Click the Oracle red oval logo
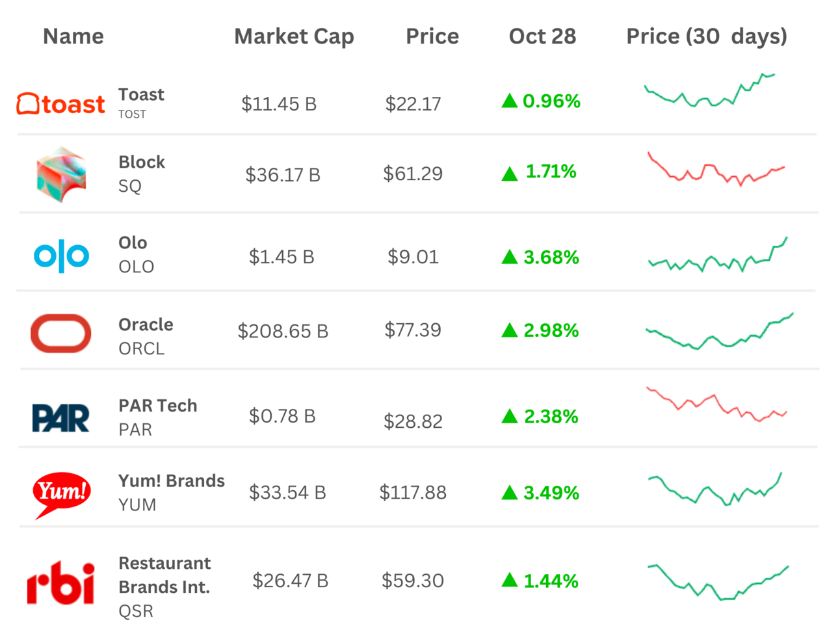Image resolution: width=840 pixels, height=630 pixels. pos(61,334)
